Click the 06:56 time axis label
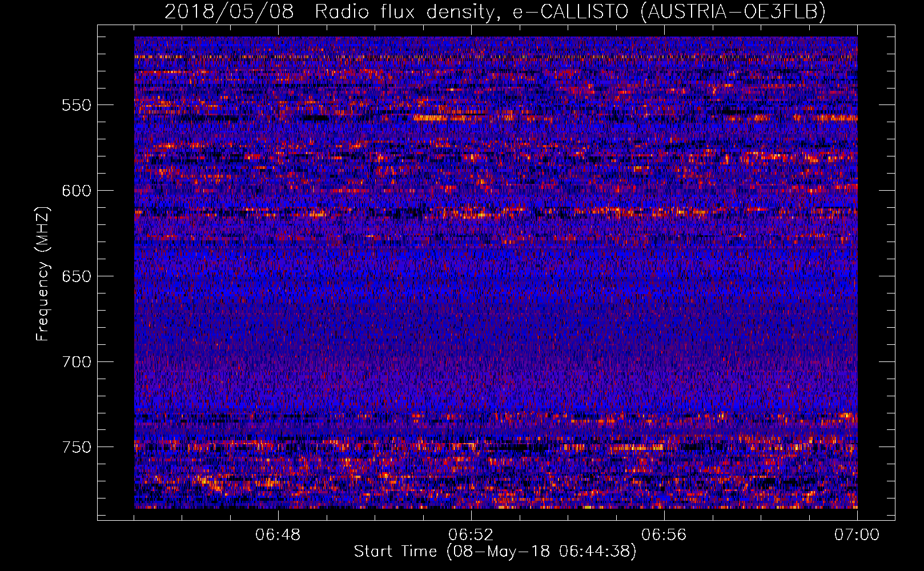This screenshot has width=924, height=571. pyautogui.click(x=664, y=535)
